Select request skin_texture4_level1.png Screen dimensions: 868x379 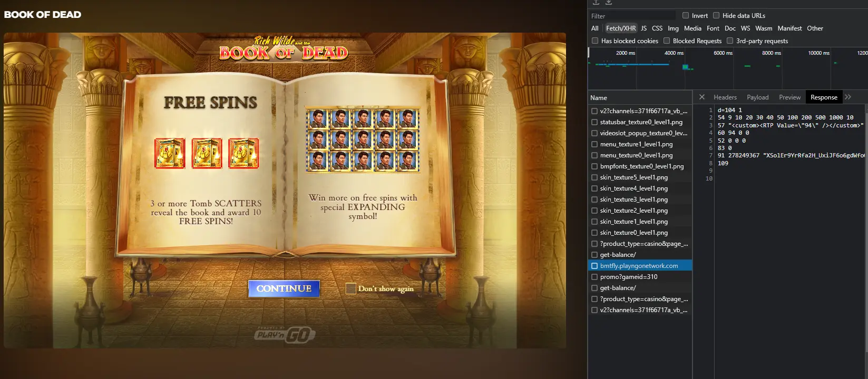tap(640, 188)
